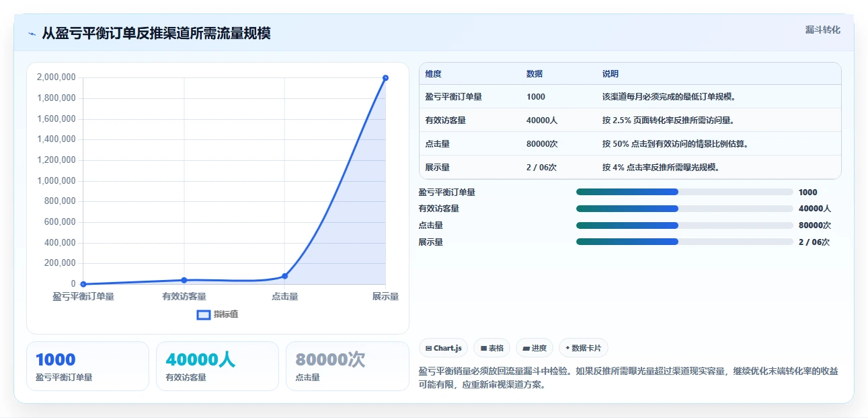This screenshot has width=868, height=418.
Task: Click the 展示量 progress bar
Action: (684, 242)
